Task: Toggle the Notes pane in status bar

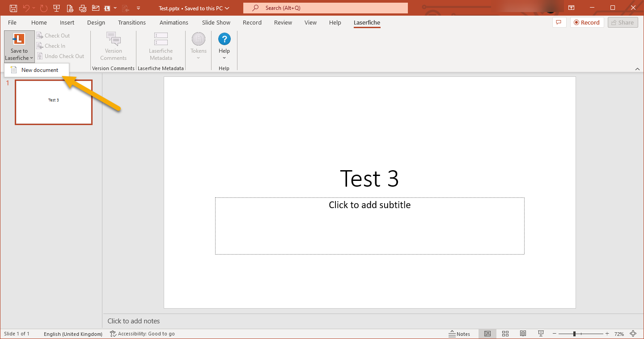Action: [x=459, y=334]
